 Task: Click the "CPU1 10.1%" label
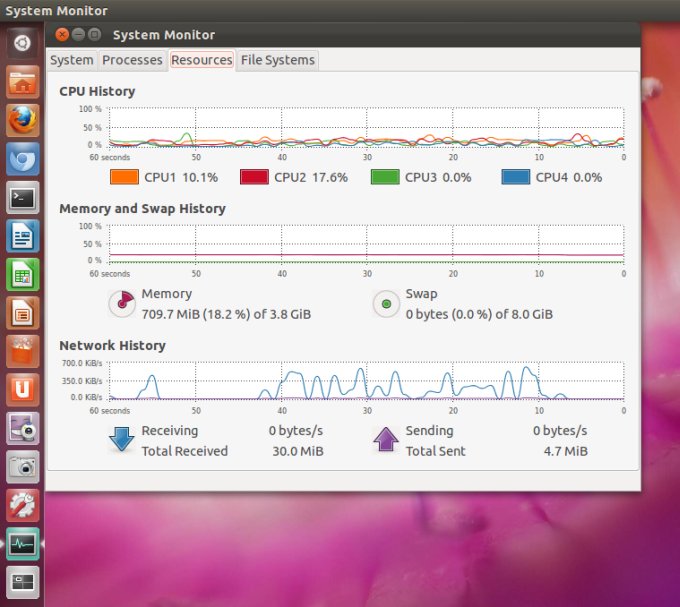181,177
